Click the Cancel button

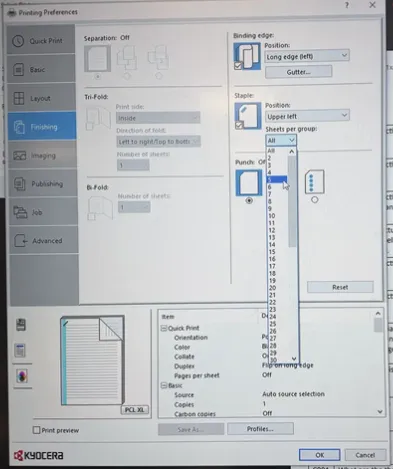pos(365,455)
